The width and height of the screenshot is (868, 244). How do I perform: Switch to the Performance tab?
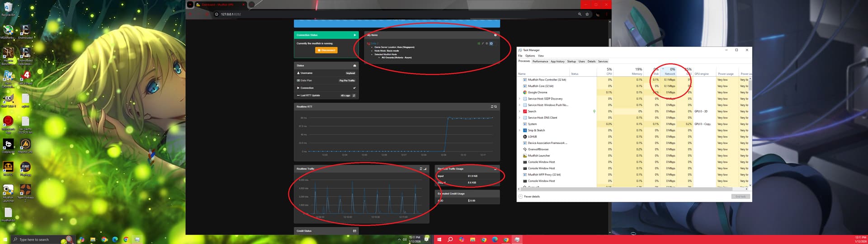pos(540,61)
